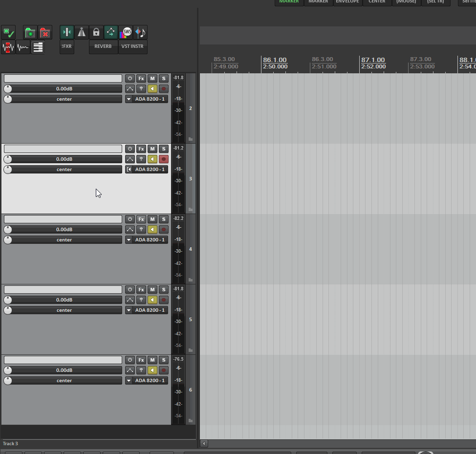Invert phase on track 6
The image size is (476, 454).
point(141,370)
